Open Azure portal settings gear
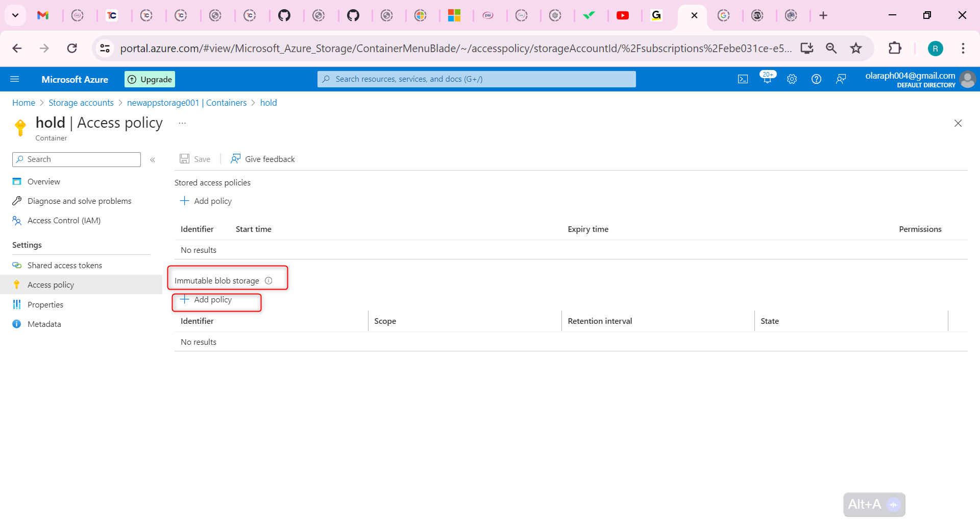This screenshot has height=521, width=980. click(x=792, y=79)
